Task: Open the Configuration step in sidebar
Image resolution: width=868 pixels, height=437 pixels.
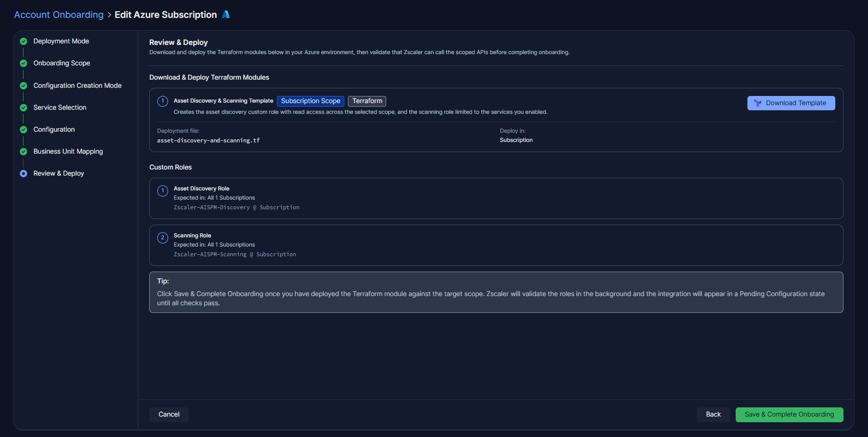Action: pyautogui.click(x=54, y=130)
